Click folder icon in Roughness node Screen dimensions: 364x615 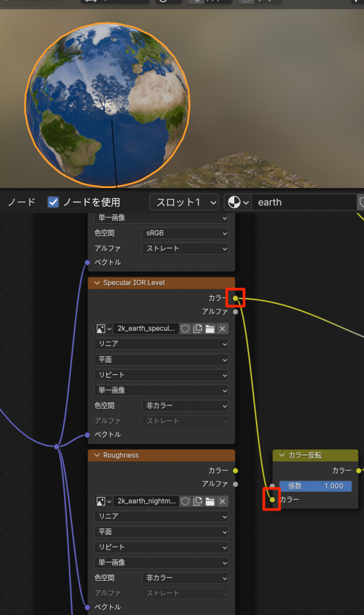pyautogui.click(x=210, y=501)
